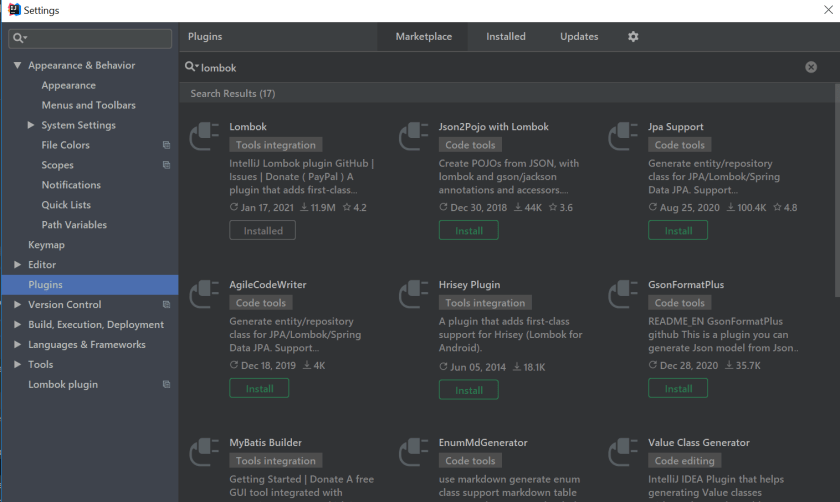Click the MyBatis Builder plugin icon

(204, 452)
